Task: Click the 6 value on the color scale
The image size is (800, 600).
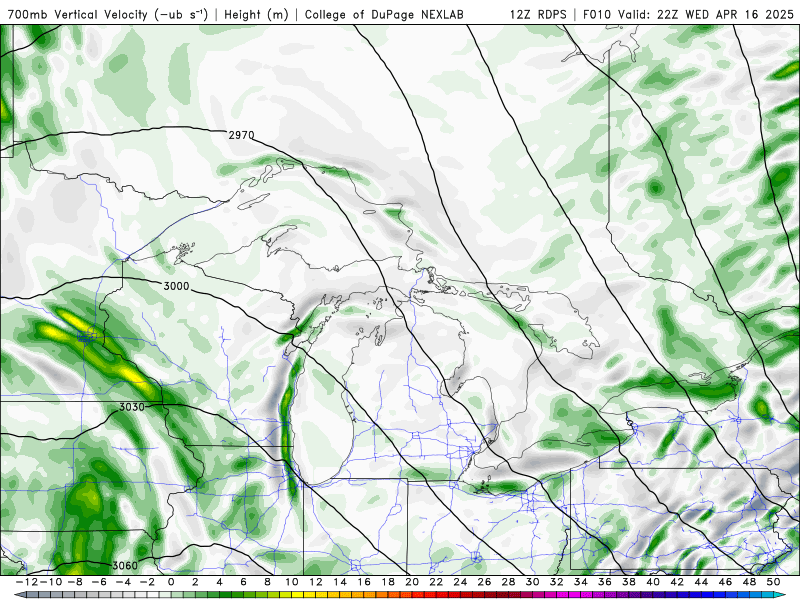Action: click(243, 582)
